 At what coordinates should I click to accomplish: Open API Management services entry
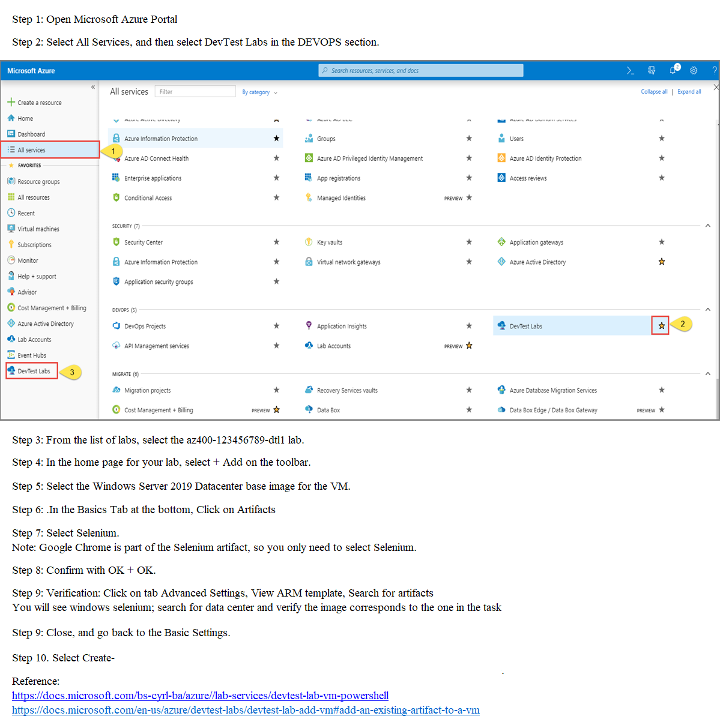157,346
